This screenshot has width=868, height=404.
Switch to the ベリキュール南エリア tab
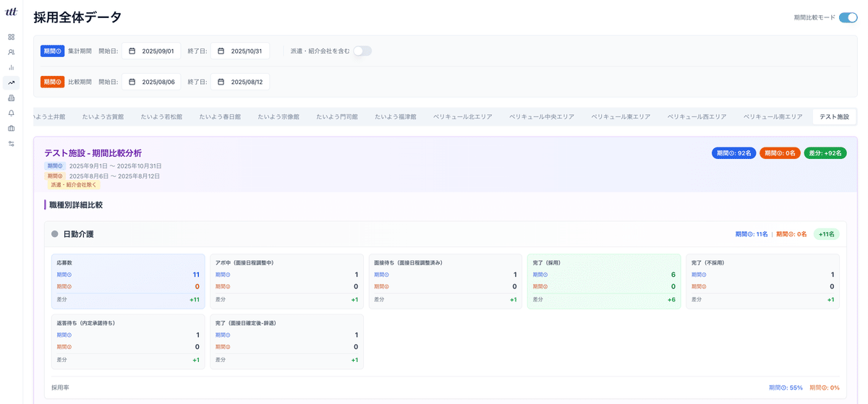[773, 116]
